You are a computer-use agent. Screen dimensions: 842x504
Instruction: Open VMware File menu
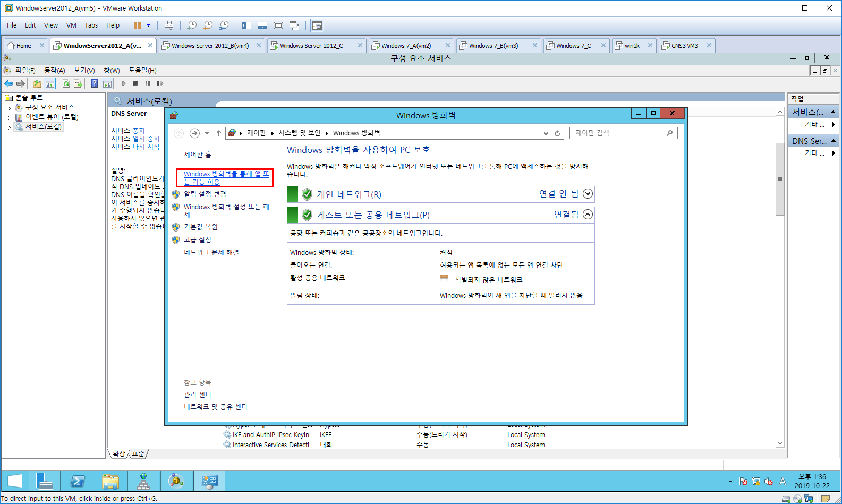coord(12,25)
